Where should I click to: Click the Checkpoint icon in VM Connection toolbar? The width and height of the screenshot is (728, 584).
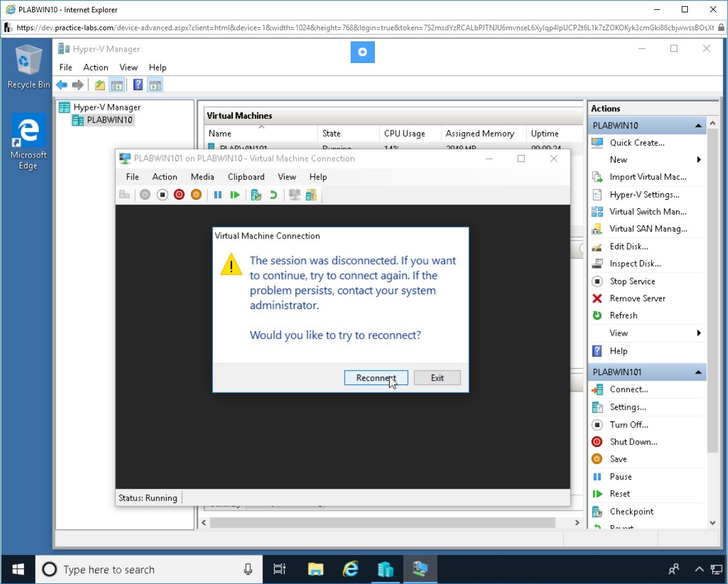pos(256,195)
